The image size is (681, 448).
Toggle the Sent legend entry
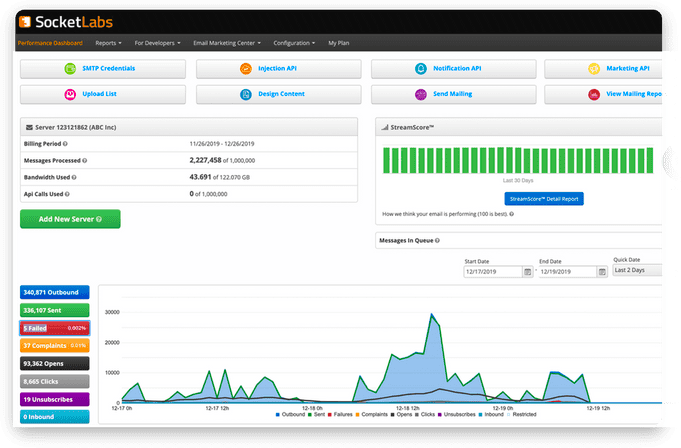[x=317, y=415]
